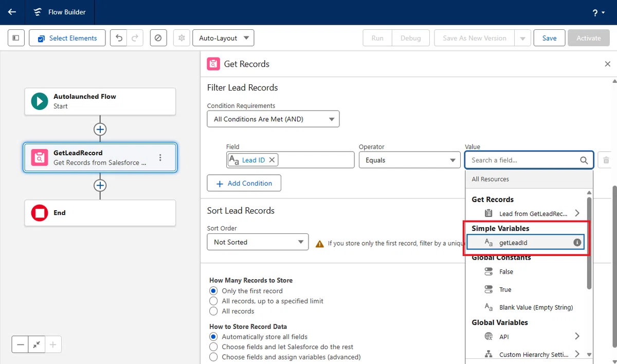Undo the last change

[119, 38]
